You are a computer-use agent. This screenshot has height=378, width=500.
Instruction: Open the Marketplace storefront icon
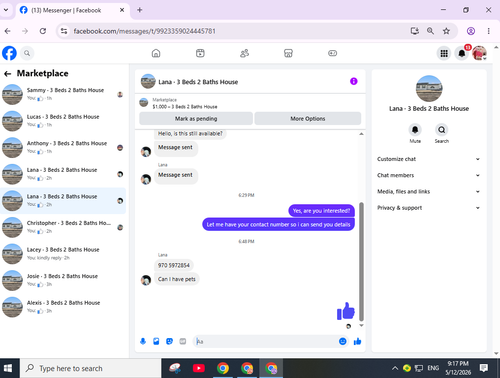point(288,53)
